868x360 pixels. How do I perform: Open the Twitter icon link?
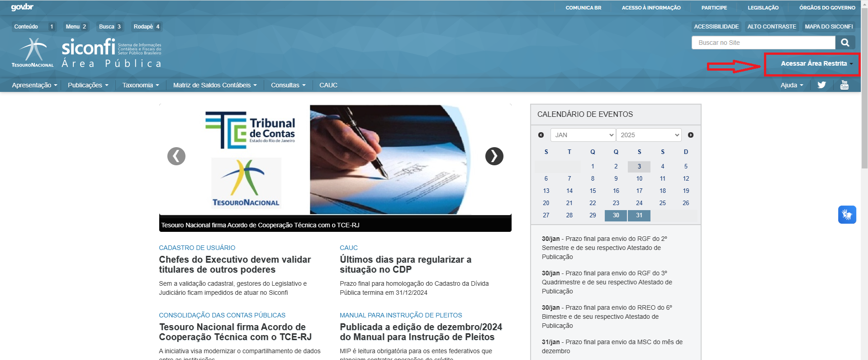point(822,85)
